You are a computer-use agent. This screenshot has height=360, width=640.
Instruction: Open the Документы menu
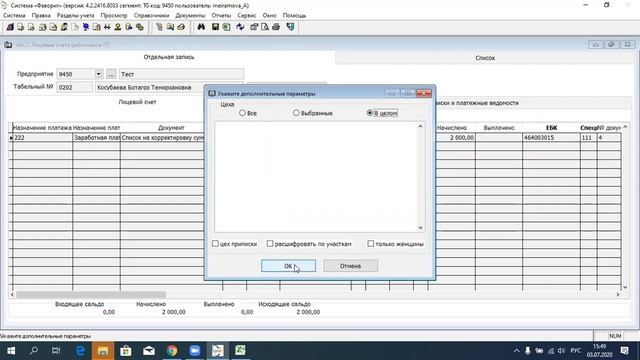point(190,15)
